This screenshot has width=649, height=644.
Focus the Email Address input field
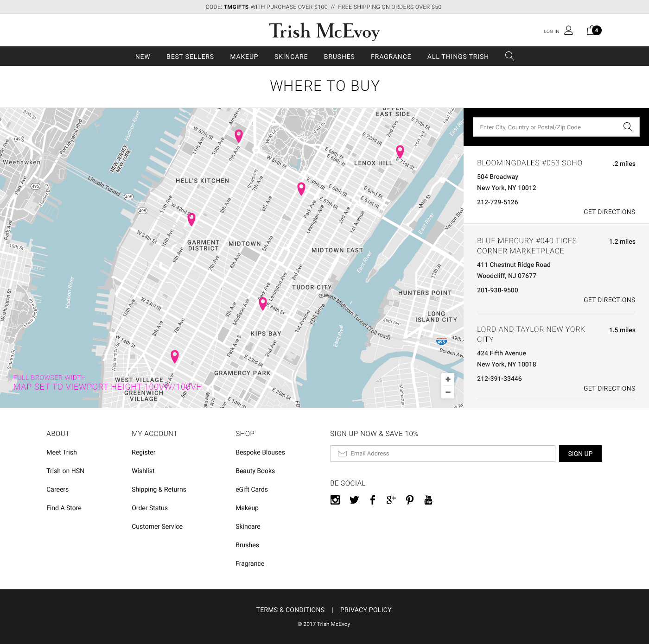tap(443, 454)
